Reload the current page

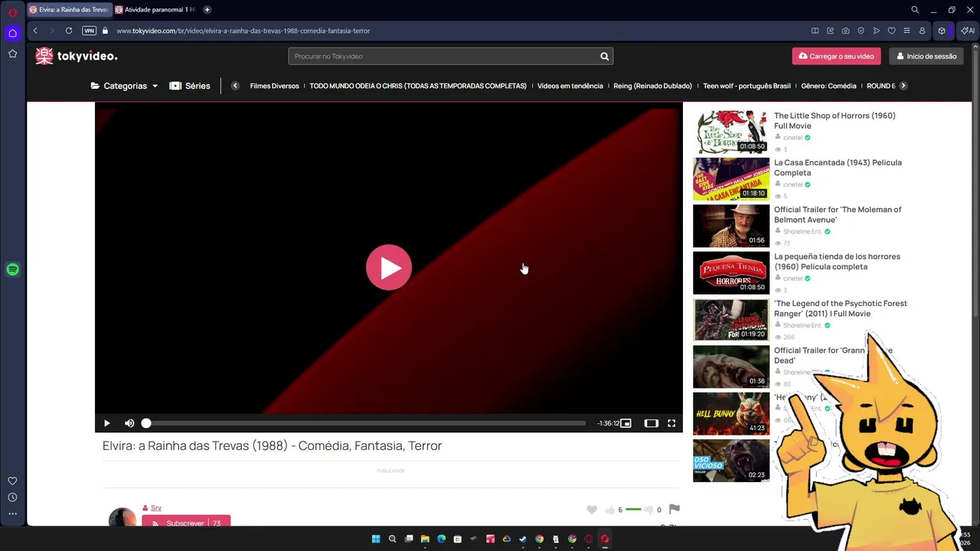tap(69, 31)
